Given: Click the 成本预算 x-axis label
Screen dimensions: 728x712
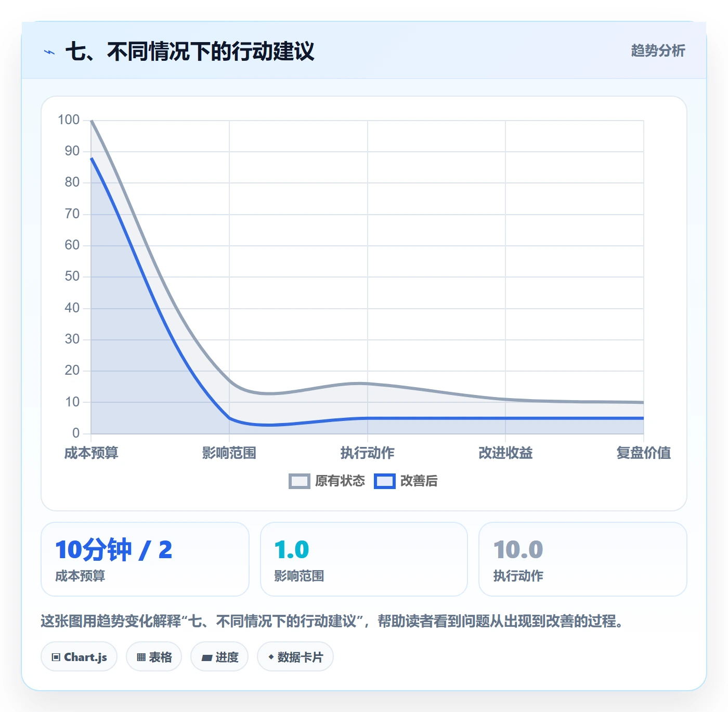Looking at the screenshot, I should tap(92, 453).
